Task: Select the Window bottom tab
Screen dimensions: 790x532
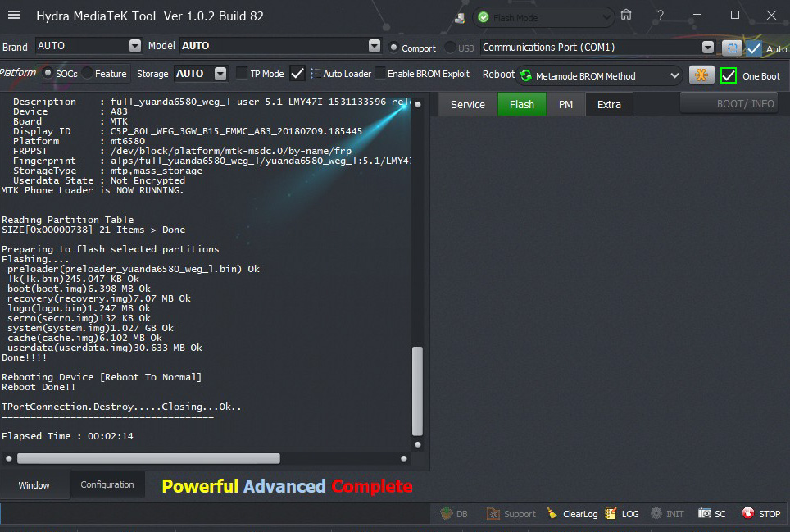Action: tap(34, 485)
